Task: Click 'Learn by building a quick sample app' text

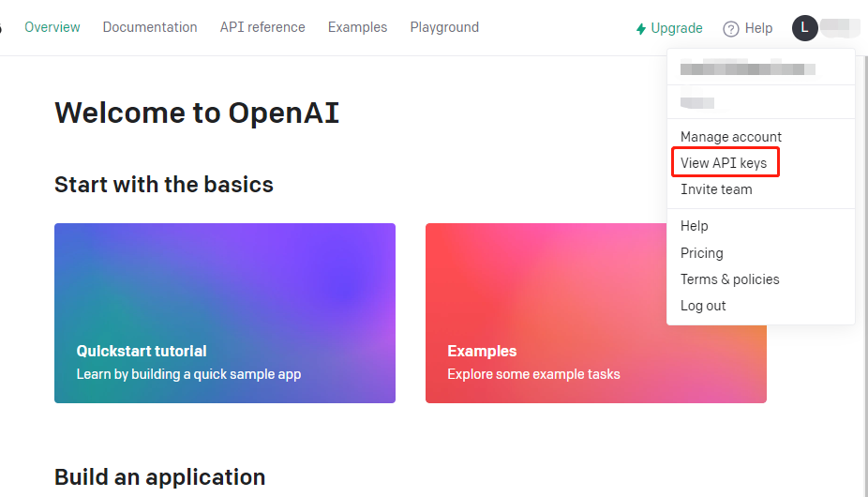Action: 188,374
